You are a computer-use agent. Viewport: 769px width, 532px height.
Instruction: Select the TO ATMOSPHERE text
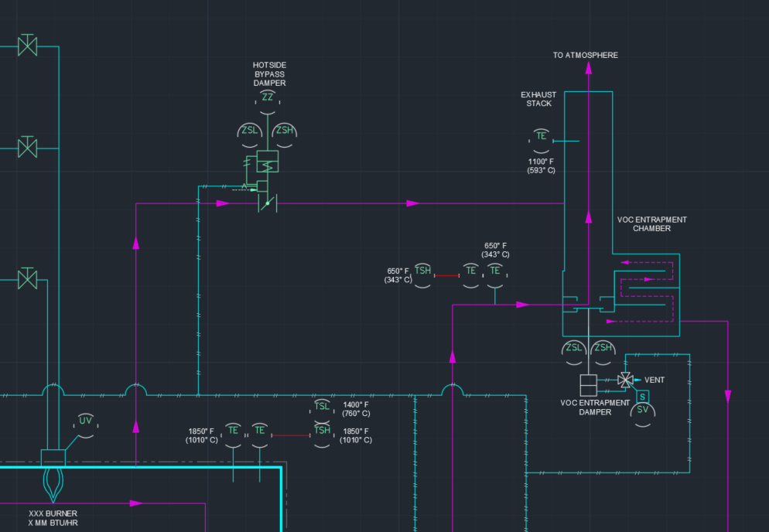tap(585, 56)
